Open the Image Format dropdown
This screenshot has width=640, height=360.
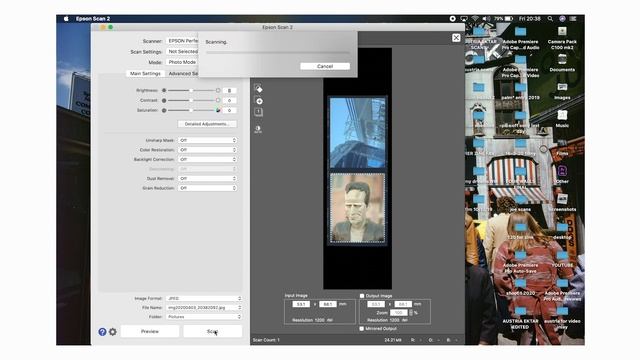[204, 298]
